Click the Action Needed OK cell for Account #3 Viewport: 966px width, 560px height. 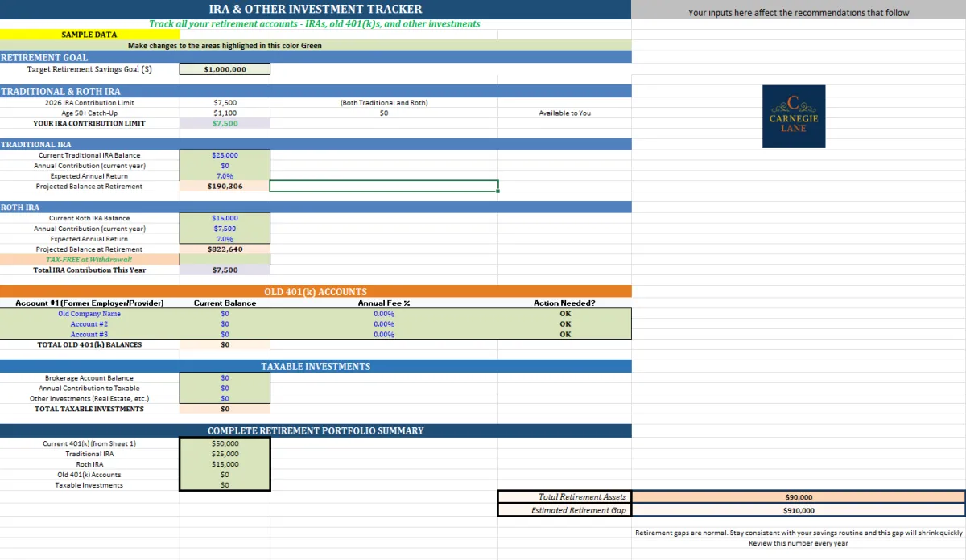click(x=565, y=335)
